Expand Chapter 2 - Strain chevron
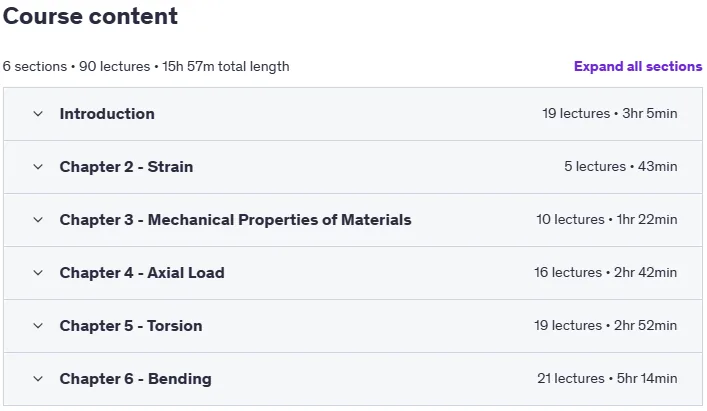The image size is (707, 411). (38, 167)
